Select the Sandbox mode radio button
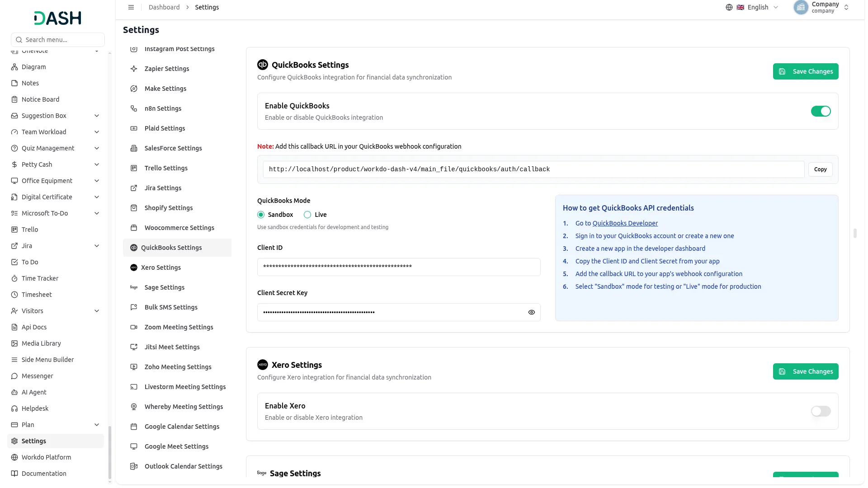Viewport: 868px width, 488px height. [261, 215]
